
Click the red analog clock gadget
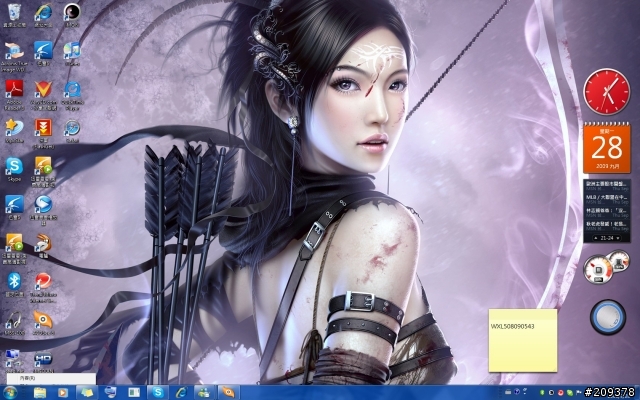point(607,91)
